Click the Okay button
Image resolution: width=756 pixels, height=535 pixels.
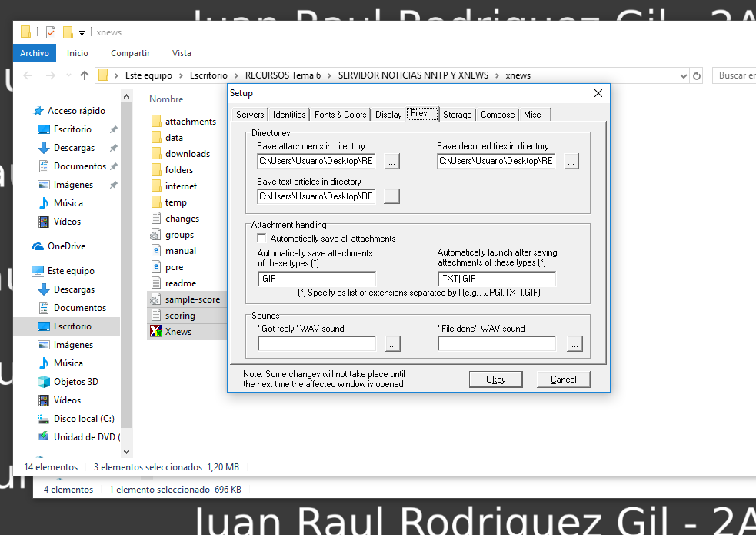495,380
